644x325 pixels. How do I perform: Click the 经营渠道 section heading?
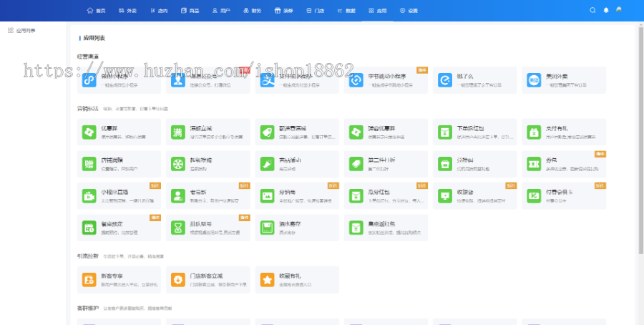click(x=87, y=57)
